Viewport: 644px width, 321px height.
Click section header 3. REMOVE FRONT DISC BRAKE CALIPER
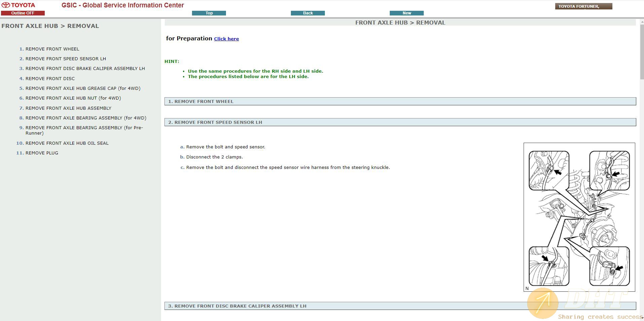tap(400, 306)
